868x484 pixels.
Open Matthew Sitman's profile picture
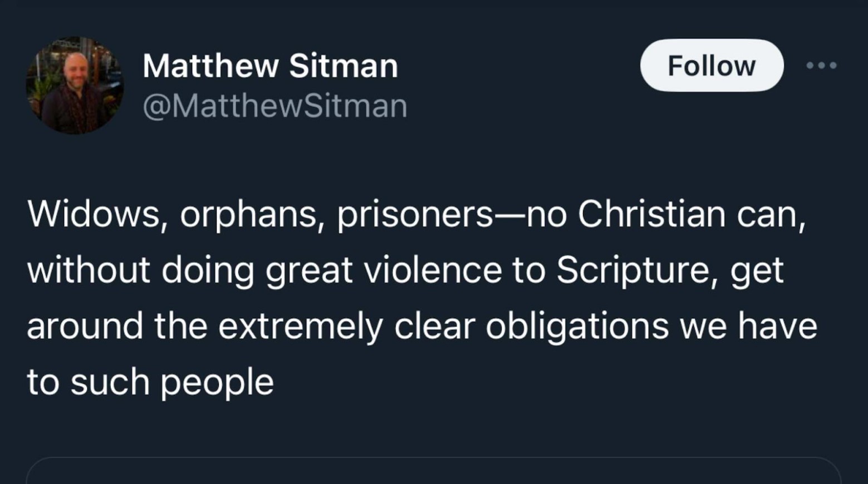[x=75, y=85]
